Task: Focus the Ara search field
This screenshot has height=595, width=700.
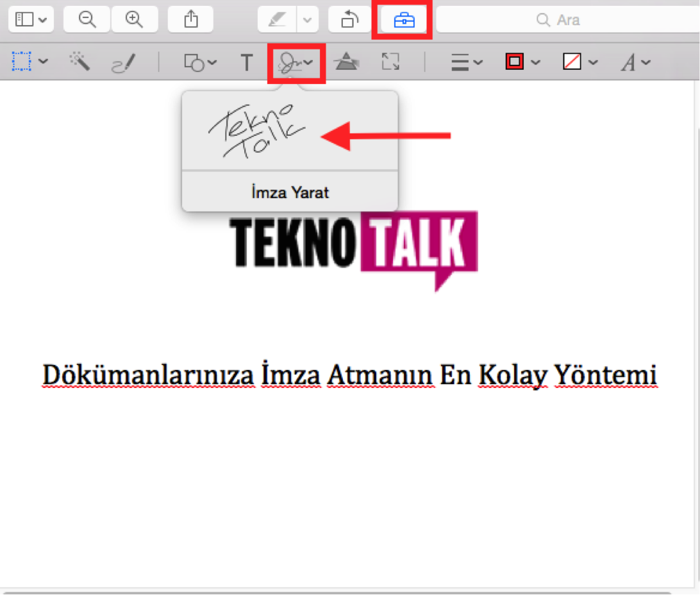Action: click(567, 20)
